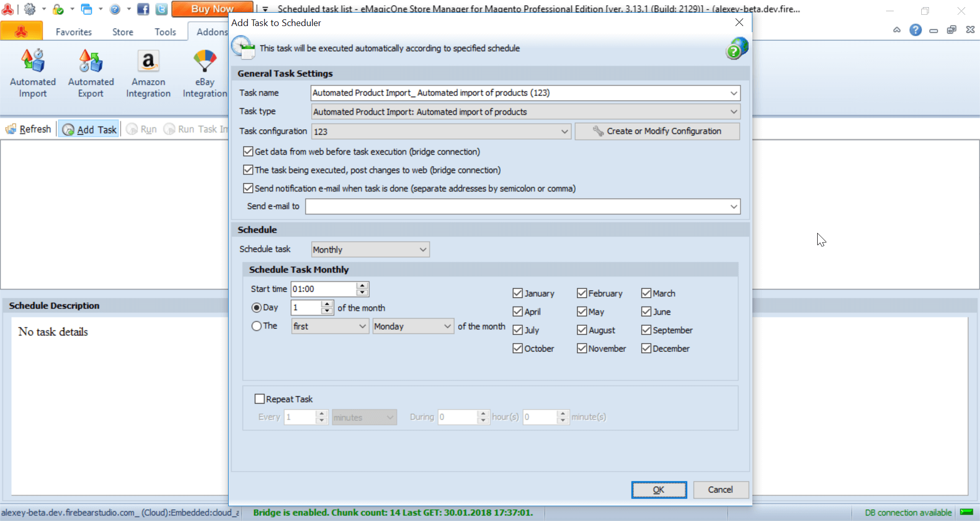Open the Favorites ribbon tab
The height and width of the screenshot is (521, 980).
point(74,32)
